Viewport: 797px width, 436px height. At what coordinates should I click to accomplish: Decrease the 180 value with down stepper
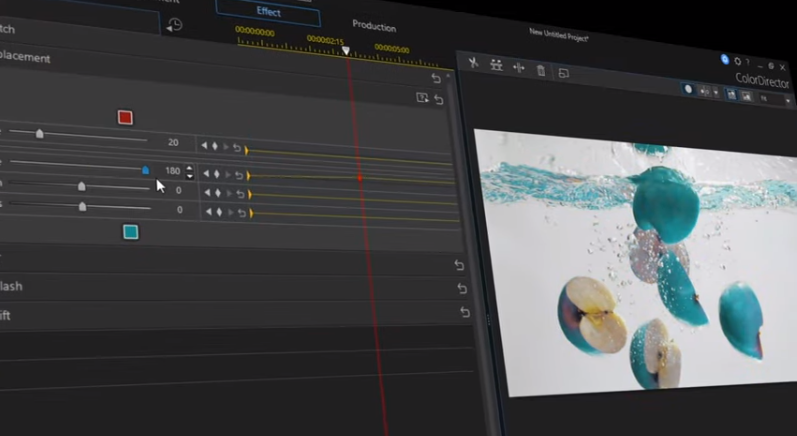pos(190,176)
